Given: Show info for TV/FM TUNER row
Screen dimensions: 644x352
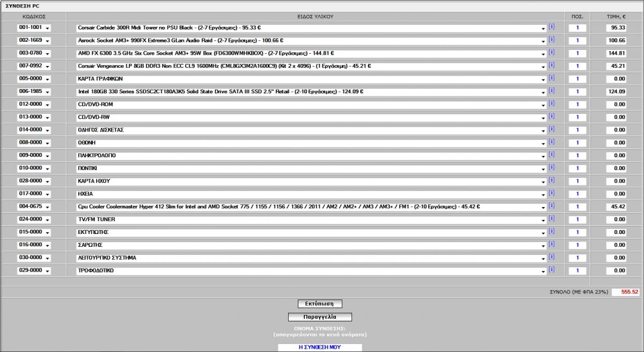Looking at the screenshot, I should click(551, 218).
